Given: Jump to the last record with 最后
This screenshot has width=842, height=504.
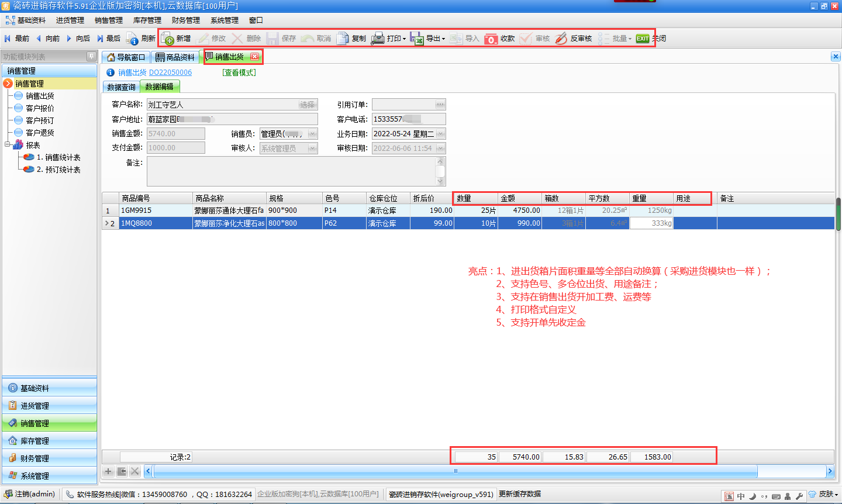Looking at the screenshot, I should (x=109, y=39).
